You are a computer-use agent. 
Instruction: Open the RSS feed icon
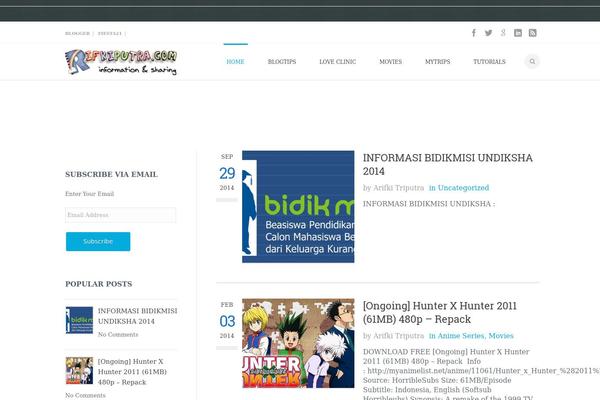coord(532,33)
